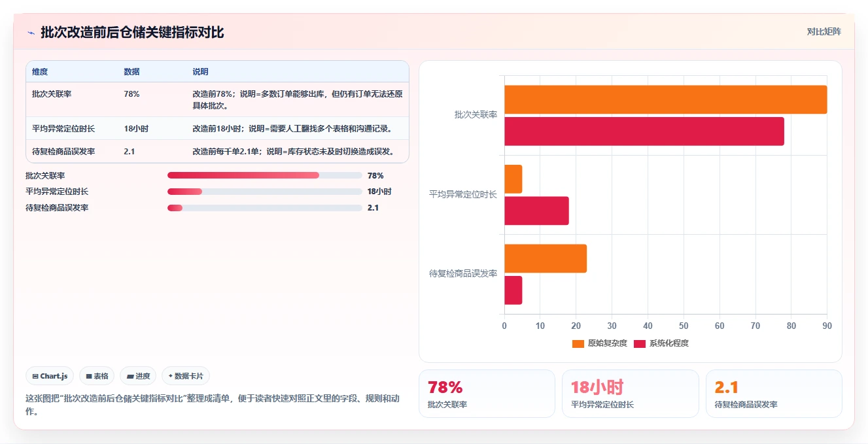Viewport: 868px width, 444px height.
Task: Select the 数据卡片 tag chip
Action: click(x=186, y=376)
